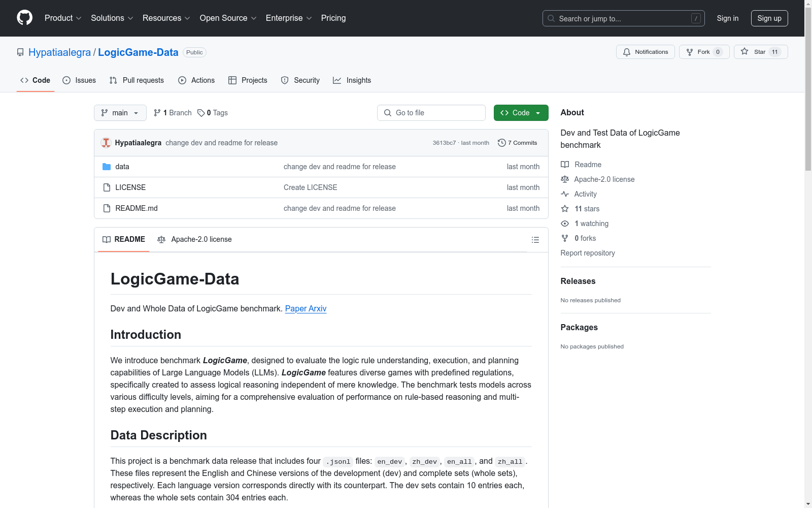Click the star icon beside 11 stars
The height and width of the screenshot is (508, 812).
(x=565, y=209)
